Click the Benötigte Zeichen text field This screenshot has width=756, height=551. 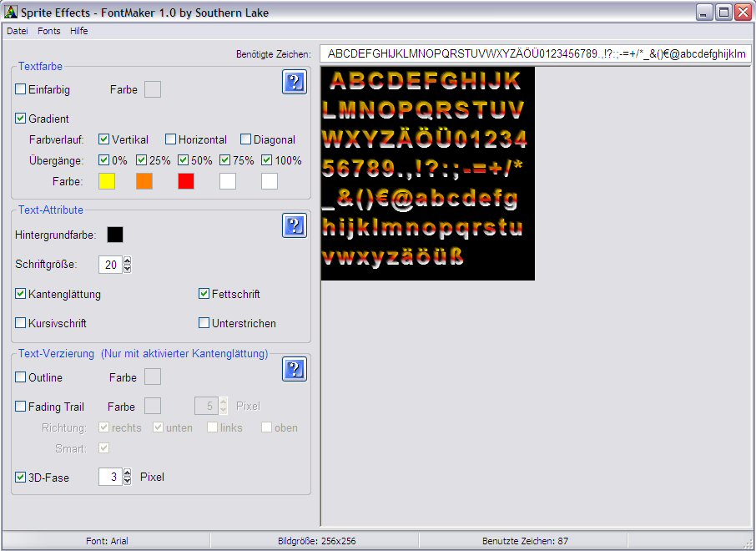click(536, 53)
